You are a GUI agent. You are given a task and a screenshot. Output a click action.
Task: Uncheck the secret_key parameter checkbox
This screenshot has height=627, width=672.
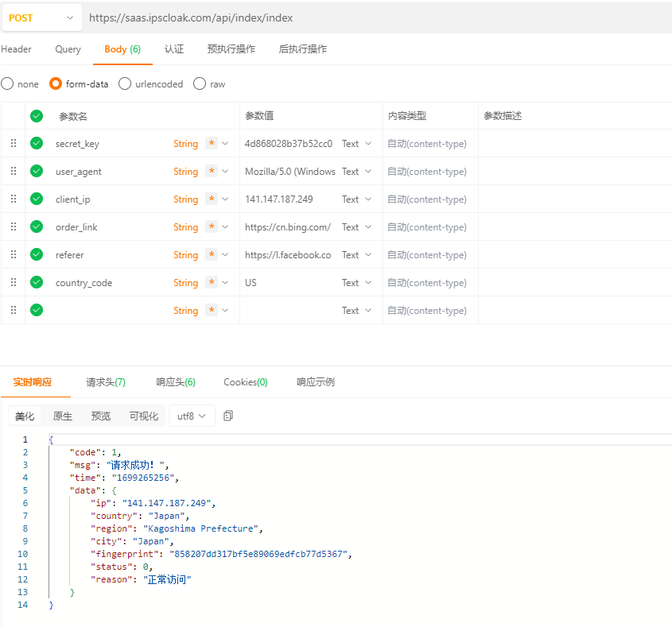pyautogui.click(x=37, y=143)
